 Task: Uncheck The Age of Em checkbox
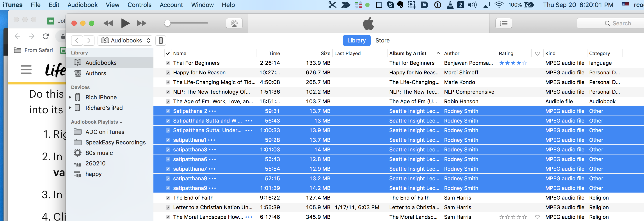coord(168,102)
